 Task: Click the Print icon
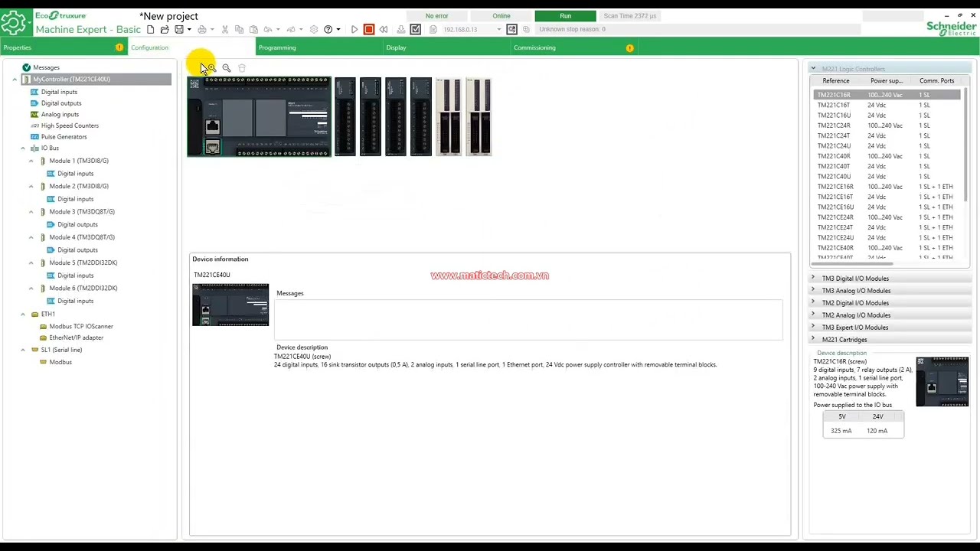[202, 29]
